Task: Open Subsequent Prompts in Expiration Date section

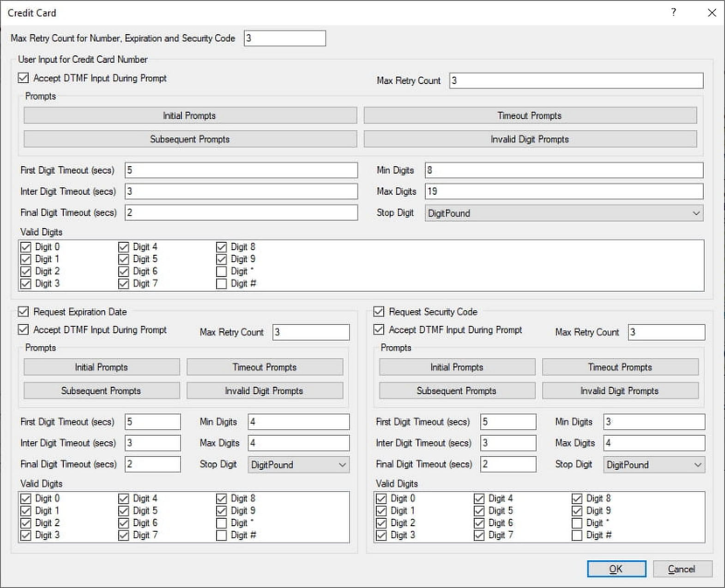Action: click(x=102, y=390)
